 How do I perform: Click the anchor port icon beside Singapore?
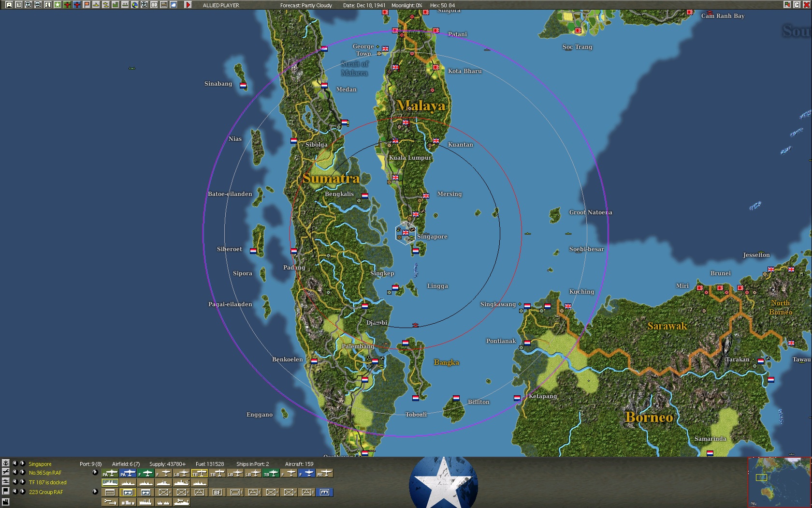pyautogui.click(x=6, y=463)
